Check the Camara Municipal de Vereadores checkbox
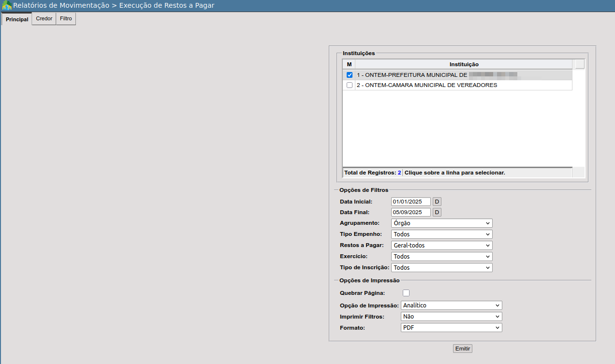Viewport: 615px width, 364px height. click(x=350, y=85)
